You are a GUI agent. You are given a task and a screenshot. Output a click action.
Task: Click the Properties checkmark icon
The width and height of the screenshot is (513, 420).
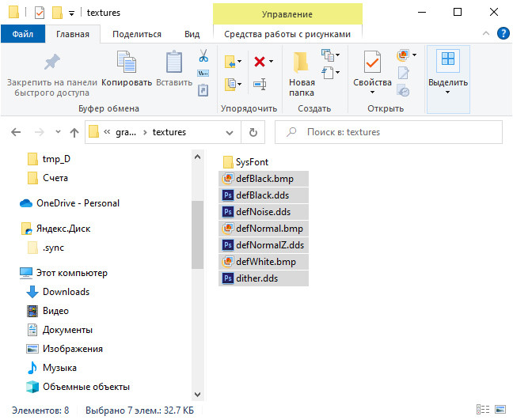(372, 62)
